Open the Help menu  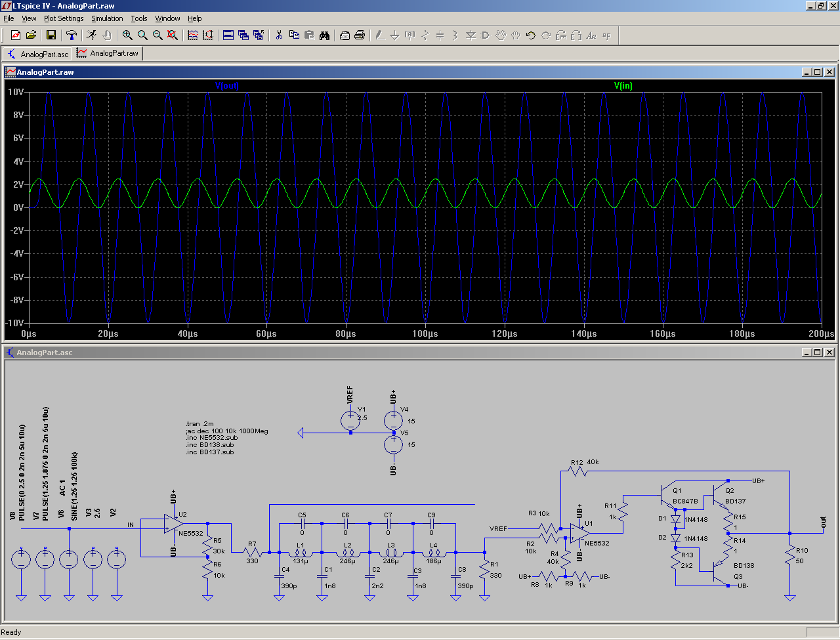[195, 18]
